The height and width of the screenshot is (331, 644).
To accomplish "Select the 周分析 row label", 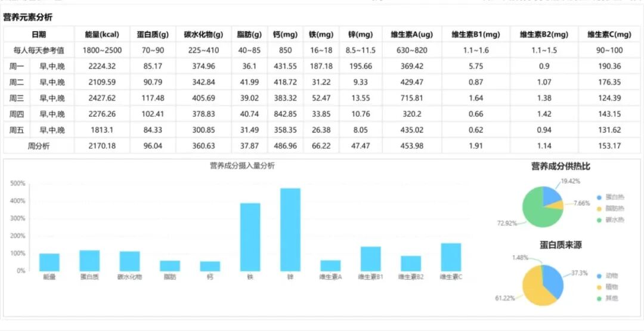I will 39,146.
